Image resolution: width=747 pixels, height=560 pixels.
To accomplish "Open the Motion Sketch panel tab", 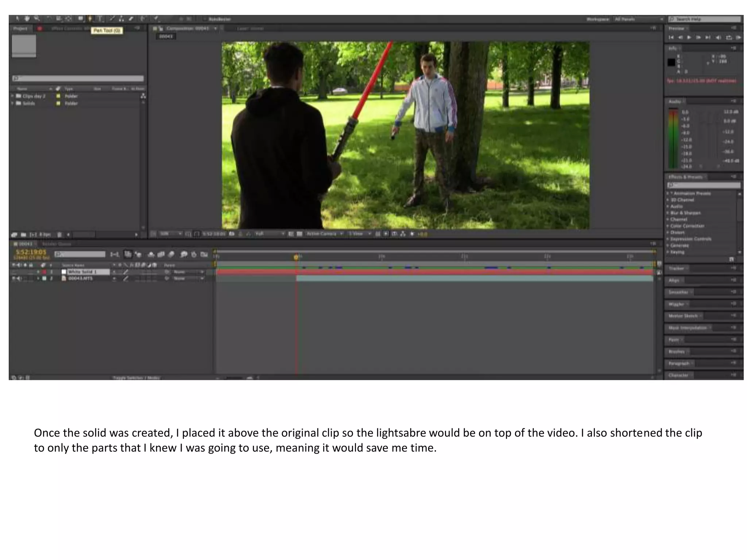I will (x=683, y=316).
